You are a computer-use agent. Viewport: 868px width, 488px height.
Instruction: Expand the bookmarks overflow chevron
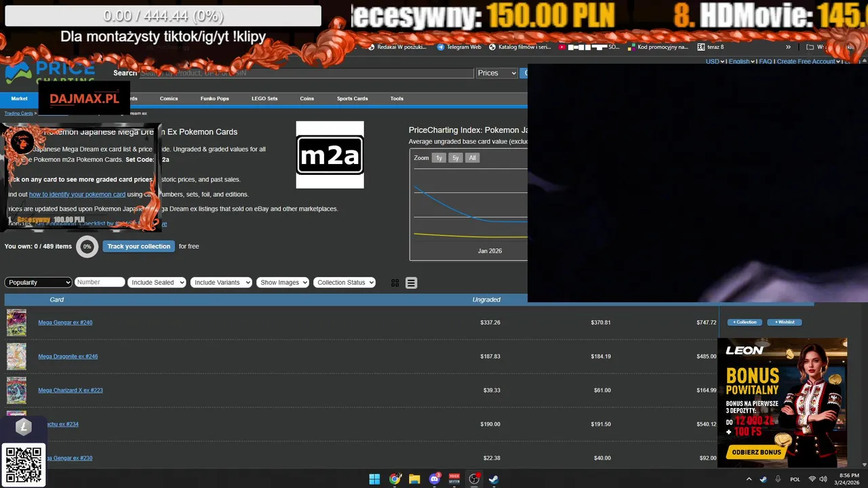pyautogui.click(x=788, y=47)
